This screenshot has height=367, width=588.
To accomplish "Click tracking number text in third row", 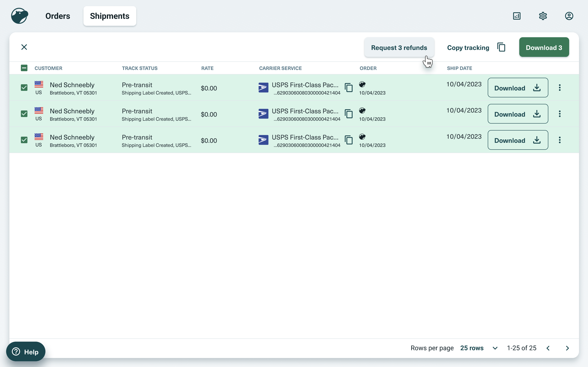I will click(x=307, y=145).
